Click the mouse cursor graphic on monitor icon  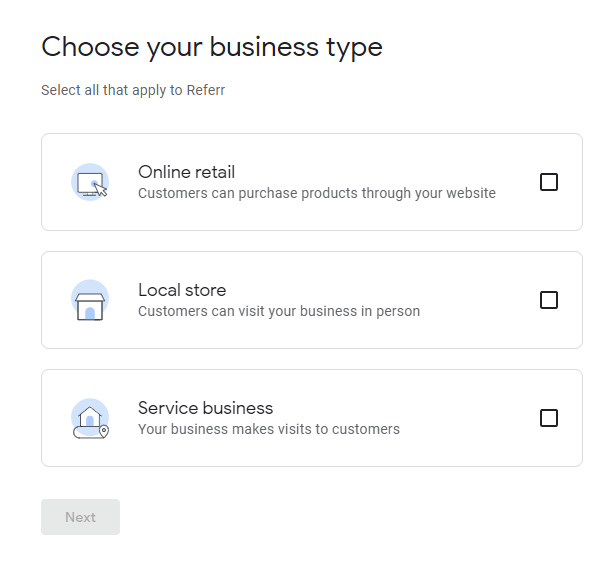click(x=100, y=189)
